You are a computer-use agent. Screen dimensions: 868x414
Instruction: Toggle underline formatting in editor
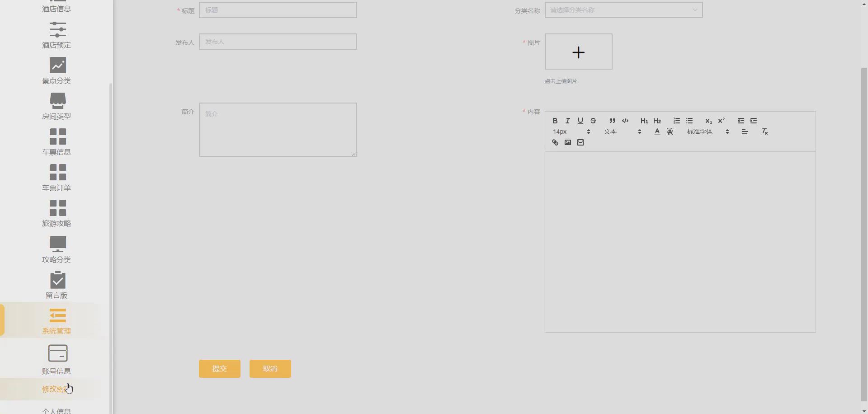(x=580, y=121)
